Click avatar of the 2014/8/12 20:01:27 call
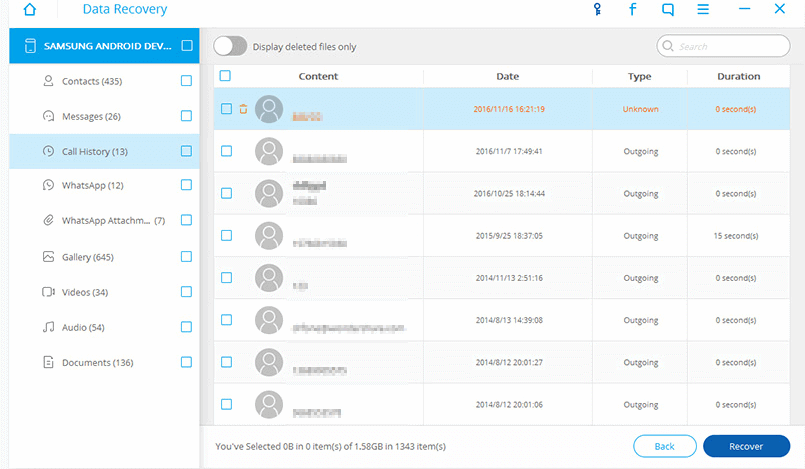 point(269,362)
